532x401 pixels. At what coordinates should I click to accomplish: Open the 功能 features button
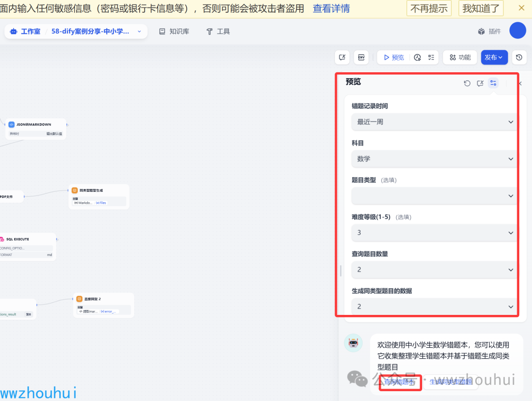(x=460, y=57)
